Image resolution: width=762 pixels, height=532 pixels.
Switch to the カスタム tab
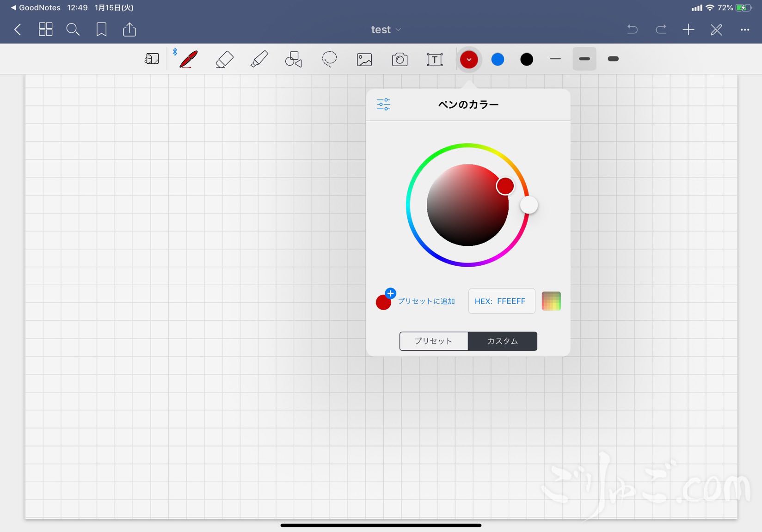[503, 341]
